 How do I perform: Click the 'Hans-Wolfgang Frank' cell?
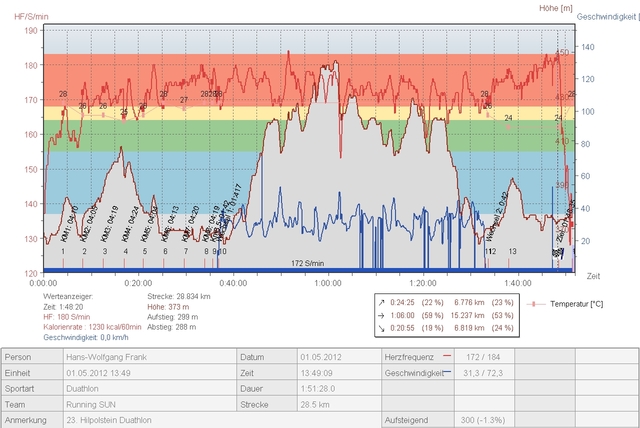[x=150, y=357]
